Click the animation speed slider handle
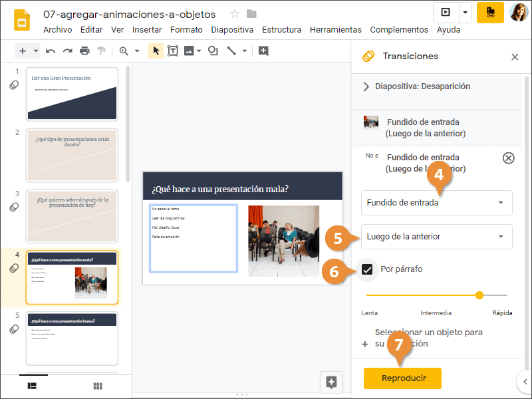Viewport: 532px width, 399px height. click(479, 295)
